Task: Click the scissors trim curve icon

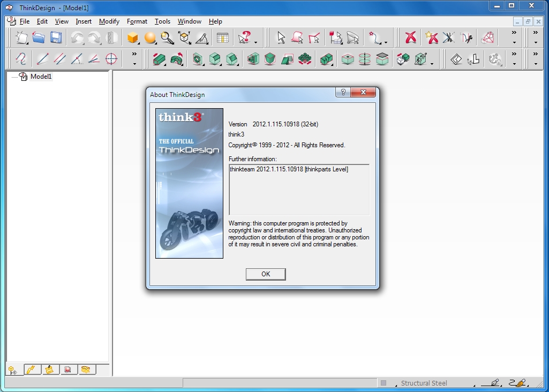Action: point(467,37)
